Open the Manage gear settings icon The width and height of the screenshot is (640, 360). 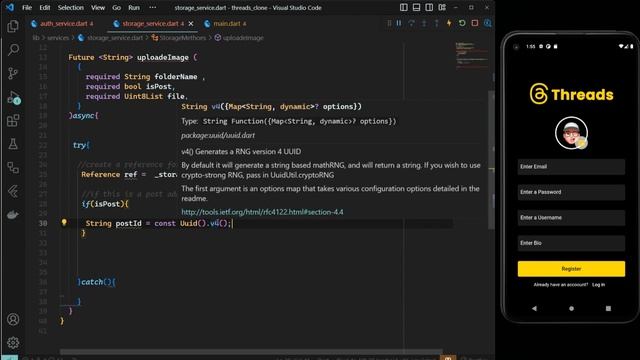click(x=13, y=342)
